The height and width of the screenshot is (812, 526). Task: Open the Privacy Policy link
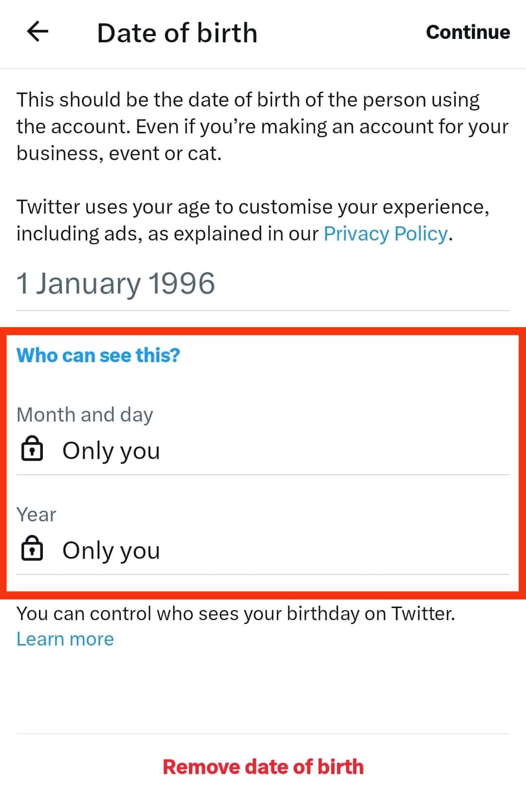click(385, 234)
